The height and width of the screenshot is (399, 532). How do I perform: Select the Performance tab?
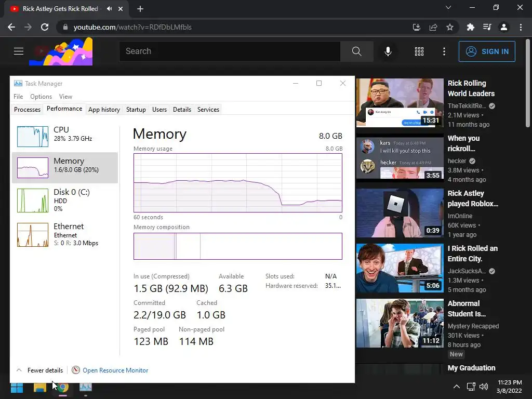(x=64, y=109)
